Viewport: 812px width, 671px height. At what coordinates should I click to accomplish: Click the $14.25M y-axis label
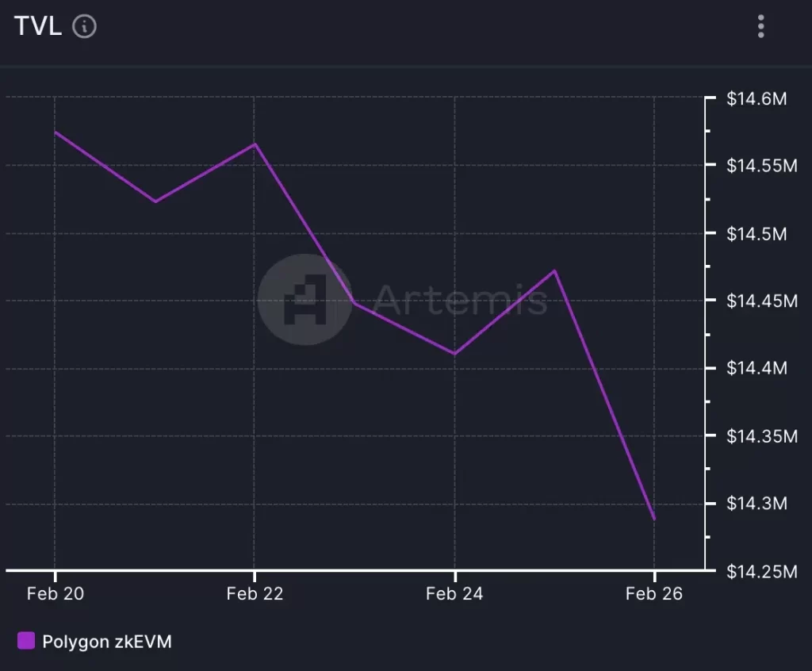[761, 572]
